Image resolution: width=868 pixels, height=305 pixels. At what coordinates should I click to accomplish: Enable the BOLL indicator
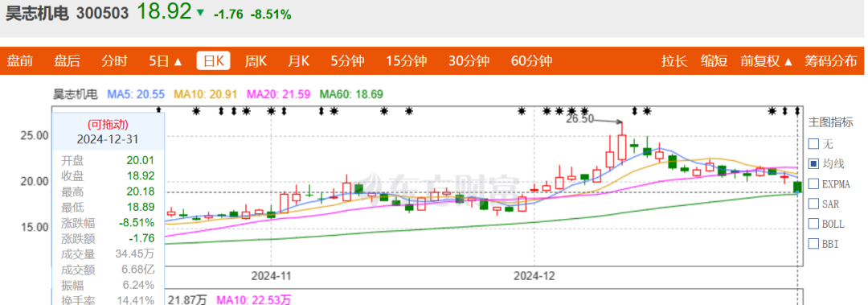813,224
